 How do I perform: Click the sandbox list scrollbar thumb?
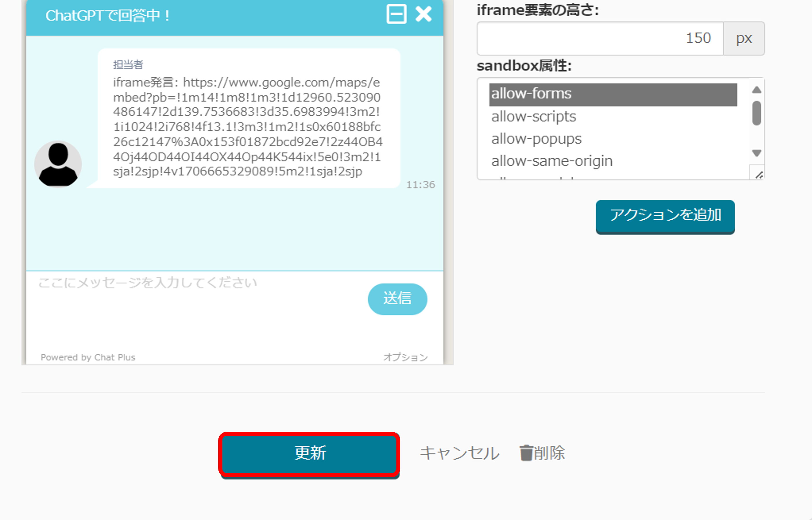coord(757,113)
